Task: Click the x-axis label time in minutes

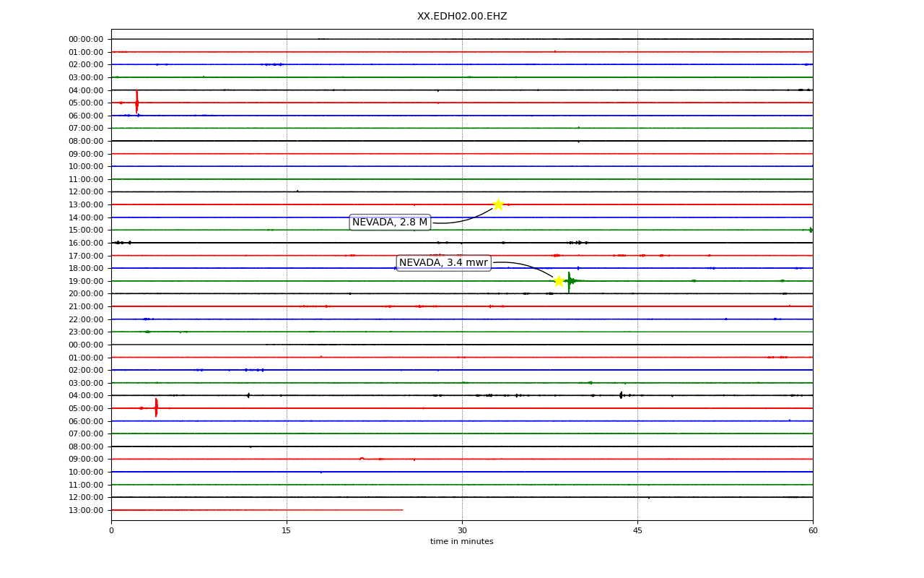Action: (462, 542)
